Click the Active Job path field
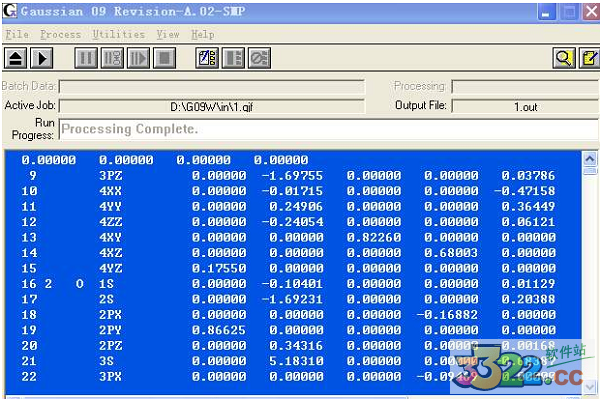 tap(212, 106)
